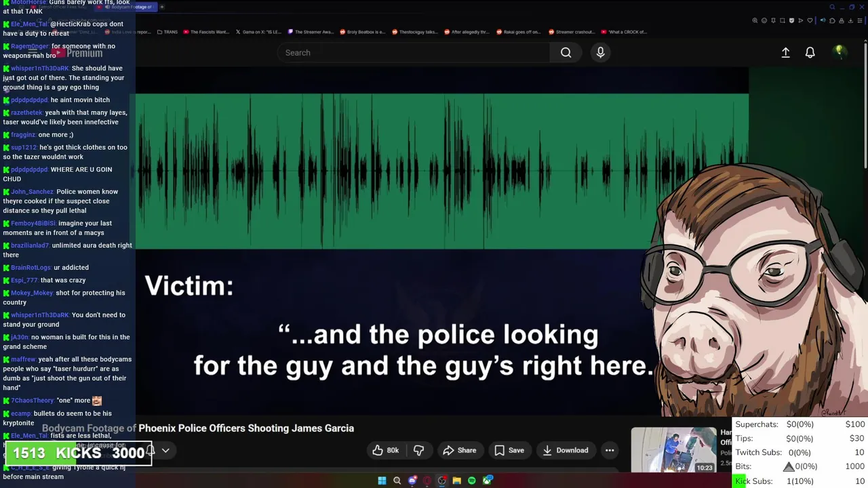
Task: Click the KICKS 1513 of 3000 goal bar
Action: click(78, 453)
